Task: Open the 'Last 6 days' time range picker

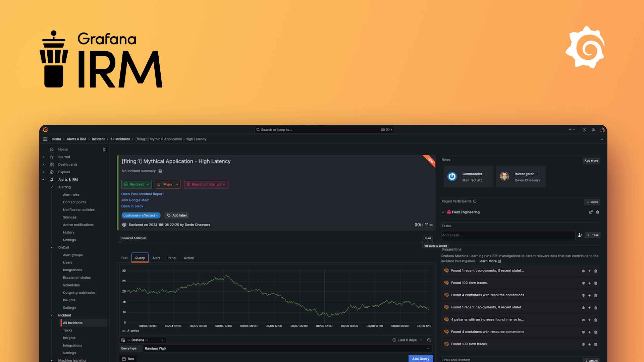Action: (408, 340)
